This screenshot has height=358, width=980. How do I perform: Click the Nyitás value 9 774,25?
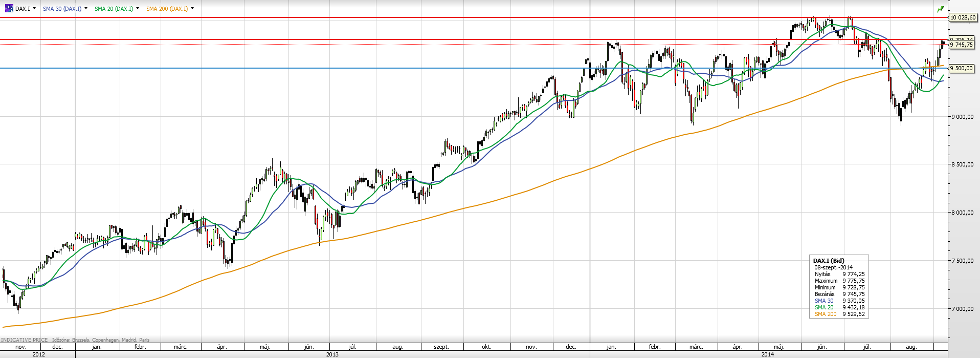pos(854,274)
